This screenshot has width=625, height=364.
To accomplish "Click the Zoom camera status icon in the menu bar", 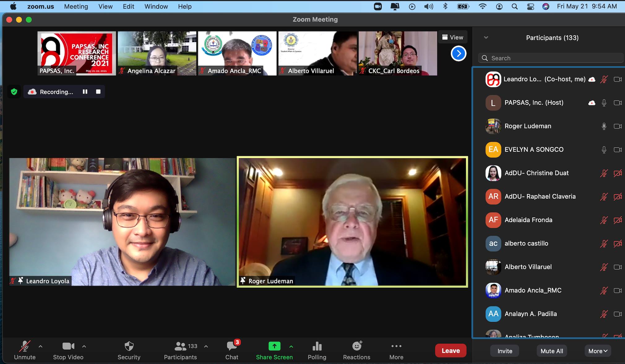I will coord(378,6).
